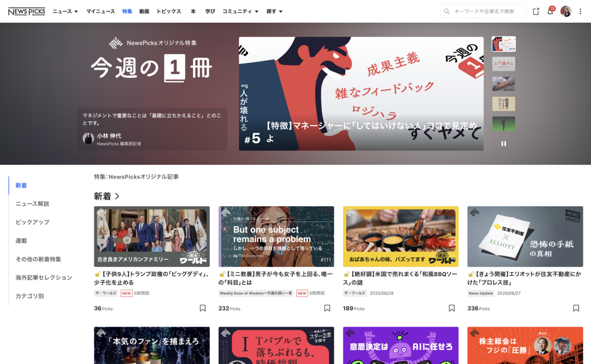This screenshot has height=364, width=591.
Task: Bookmark the 和風BBQソース article
Action: pyautogui.click(x=452, y=308)
